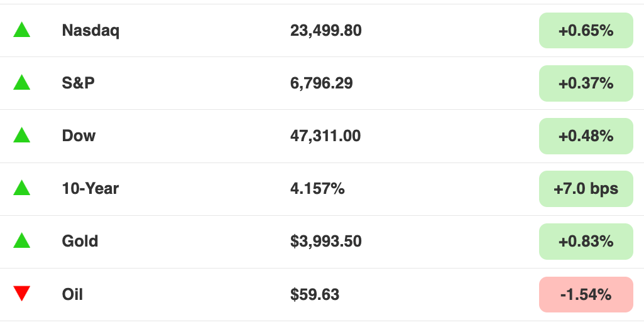
Task: Click the +0.37% change badge
Action: 586,83
